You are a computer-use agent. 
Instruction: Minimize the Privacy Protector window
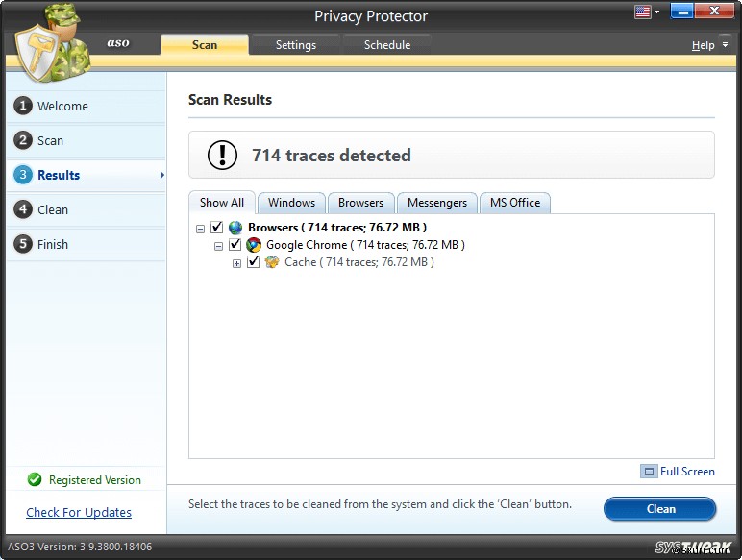coord(681,12)
